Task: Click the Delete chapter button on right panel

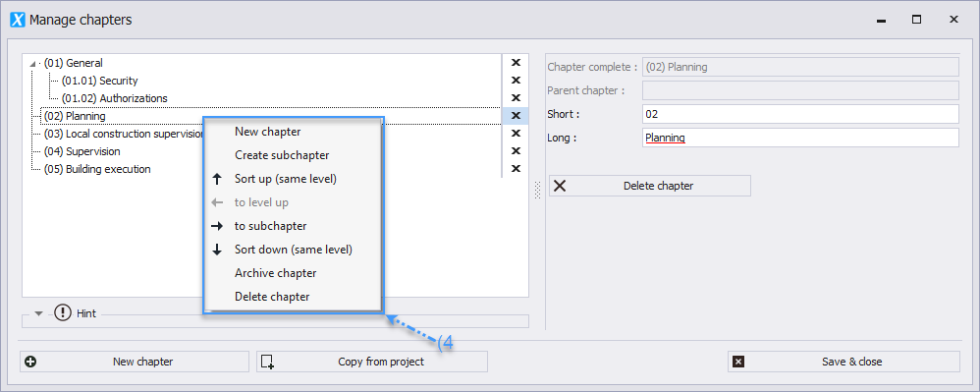Action: [x=650, y=186]
